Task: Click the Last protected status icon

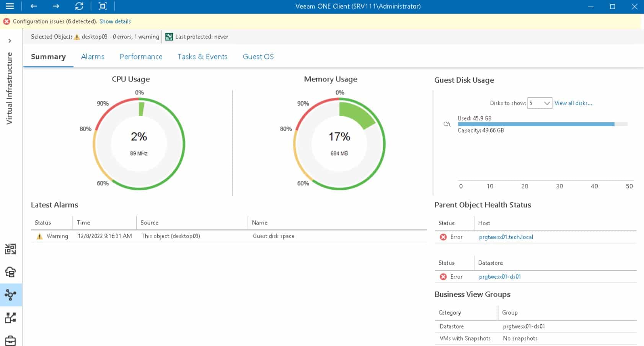Action: coord(169,37)
